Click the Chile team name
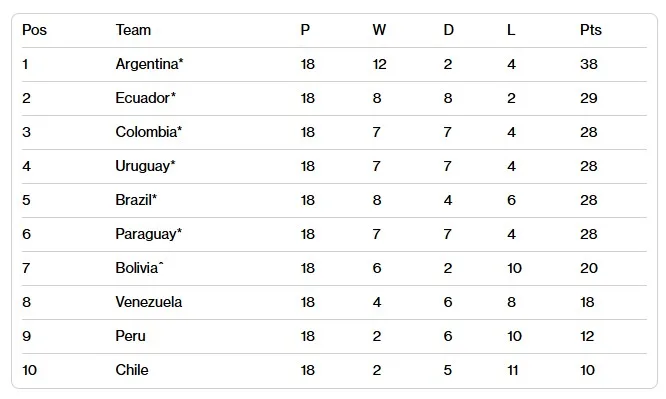 (x=132, y=370)
